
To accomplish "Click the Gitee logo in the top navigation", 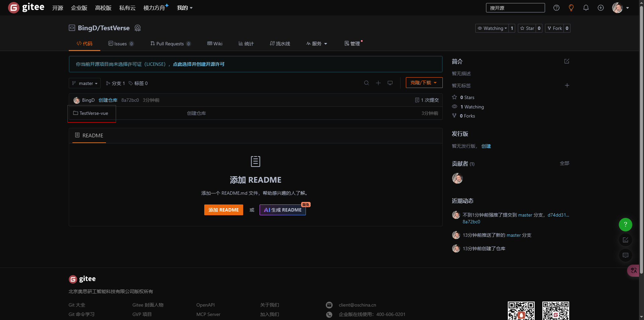I will [x=26, y=7].
